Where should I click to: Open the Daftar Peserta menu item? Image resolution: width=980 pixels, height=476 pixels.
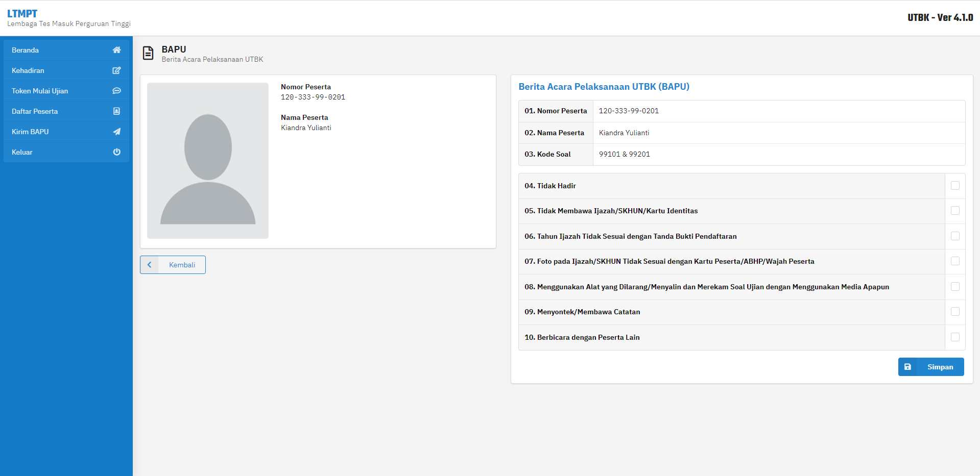click(x=66, y=111)
